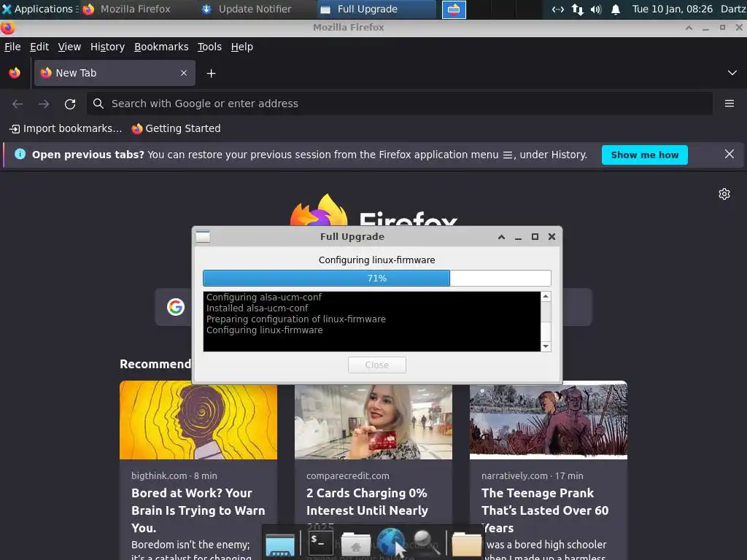Open the Edit menu
The width and height of the screenshot is (747, 560).
coord(39,47)
